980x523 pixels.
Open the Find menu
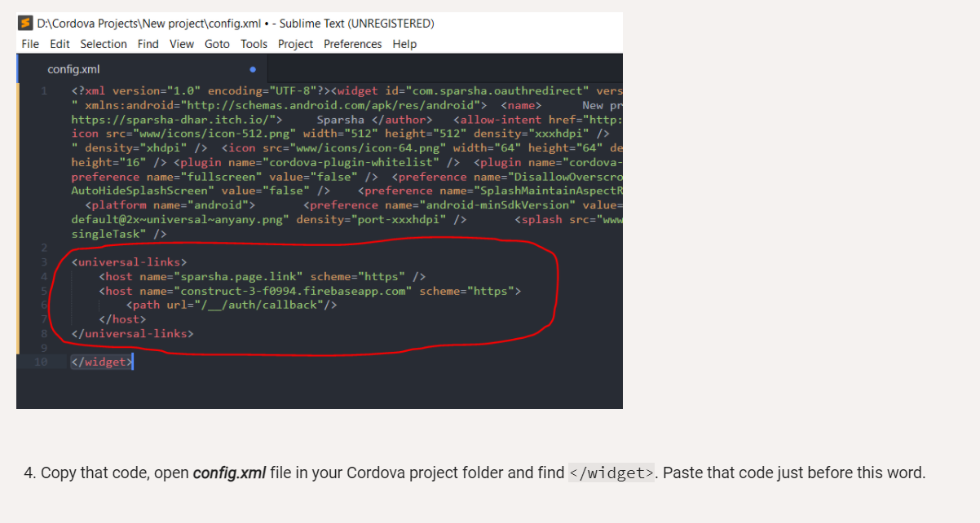[148, 44]
